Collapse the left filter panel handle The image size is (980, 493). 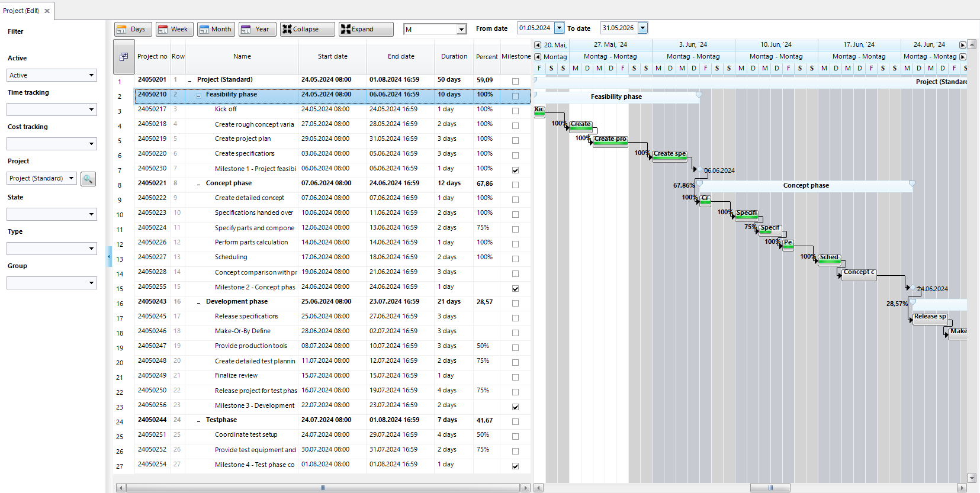tap(109, 257)
